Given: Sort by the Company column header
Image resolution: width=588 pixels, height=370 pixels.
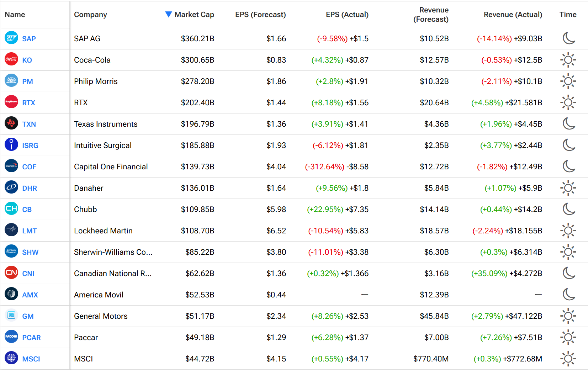Looking at the screenshot, I should point(90,15).
